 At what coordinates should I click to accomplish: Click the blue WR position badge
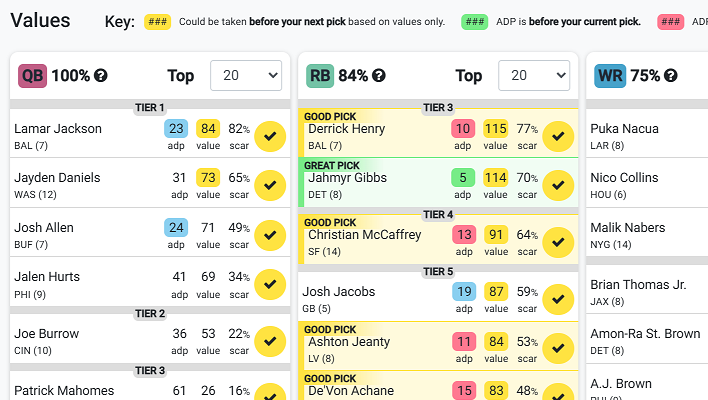click(609, 75)
